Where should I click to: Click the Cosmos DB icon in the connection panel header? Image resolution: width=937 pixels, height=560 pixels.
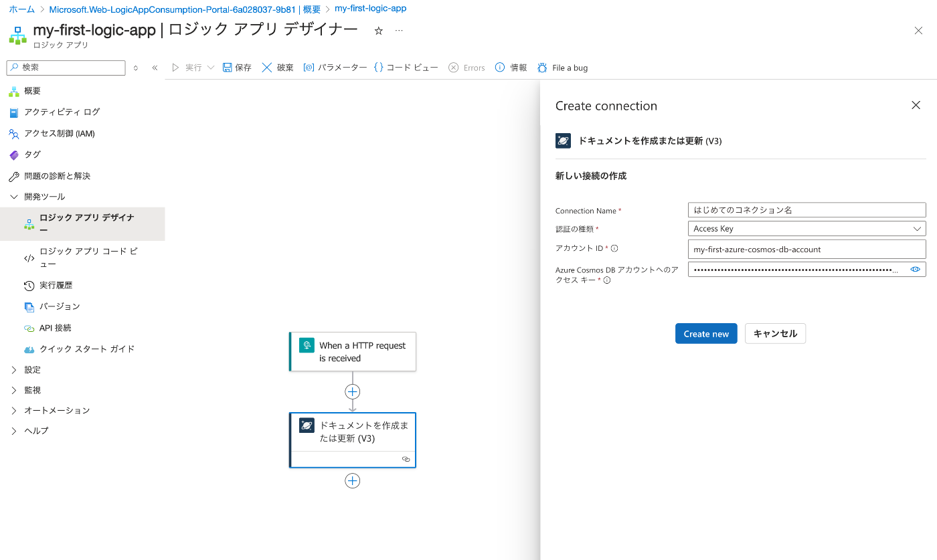[563, 141]
